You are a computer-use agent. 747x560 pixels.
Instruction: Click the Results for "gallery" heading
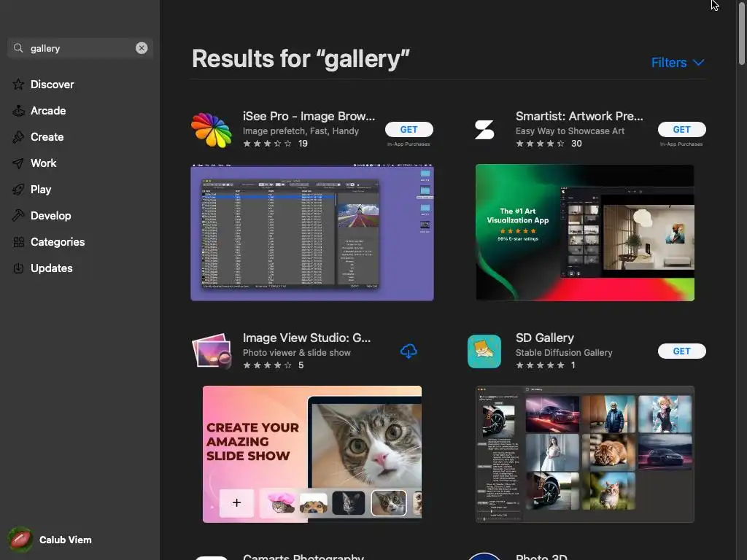(x=301, y=59)
